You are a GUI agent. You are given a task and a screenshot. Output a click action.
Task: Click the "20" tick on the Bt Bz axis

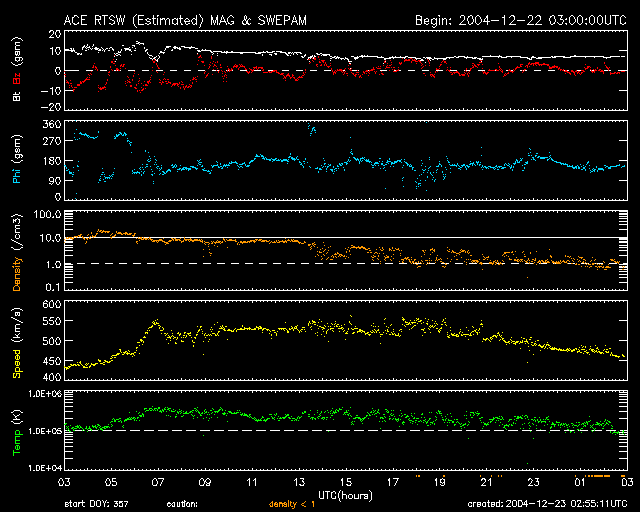pyautogui.click(x=55, y=34)
